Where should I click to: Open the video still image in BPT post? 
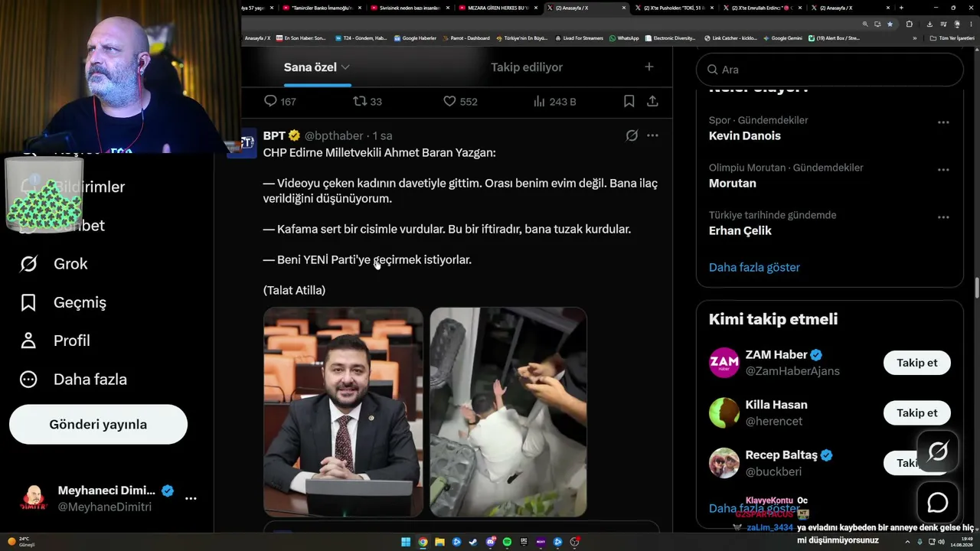tap(508, 412)
